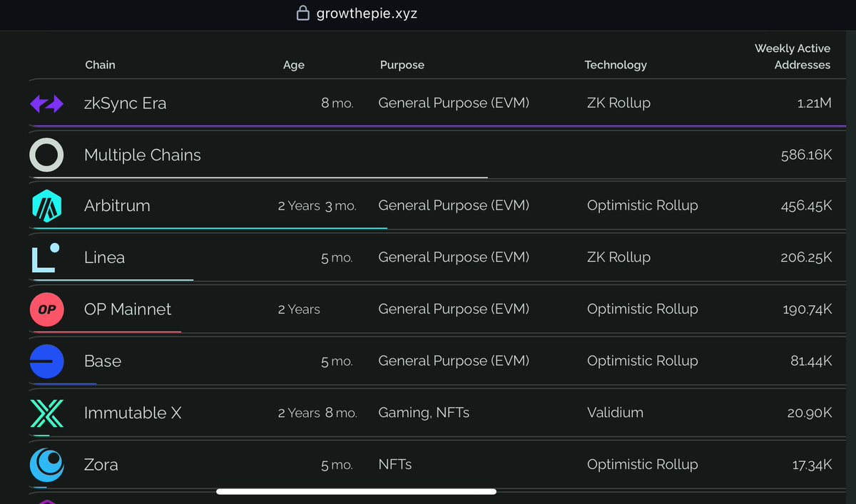The image size is (856, 504).
Task: Select the Multiple Chains row label
Action: [x=143, y=155]
